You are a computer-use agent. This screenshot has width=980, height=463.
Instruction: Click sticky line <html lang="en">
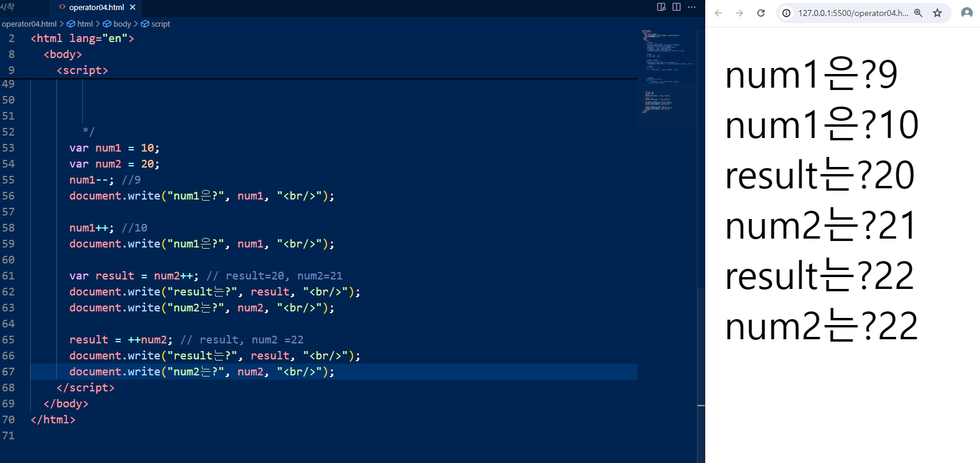click(82, 38)
